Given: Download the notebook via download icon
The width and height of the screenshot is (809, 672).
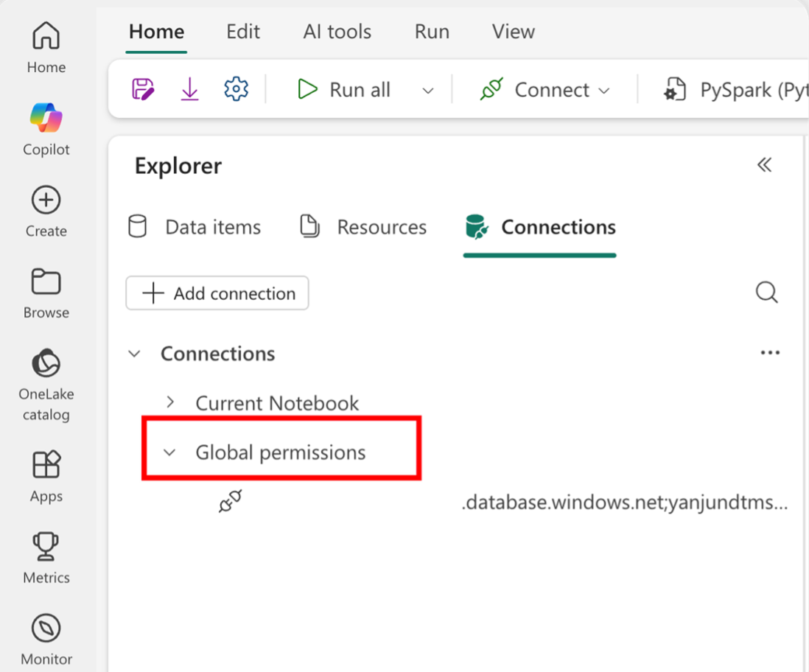Looking at the screenshot, I should [x=189, y=90].
